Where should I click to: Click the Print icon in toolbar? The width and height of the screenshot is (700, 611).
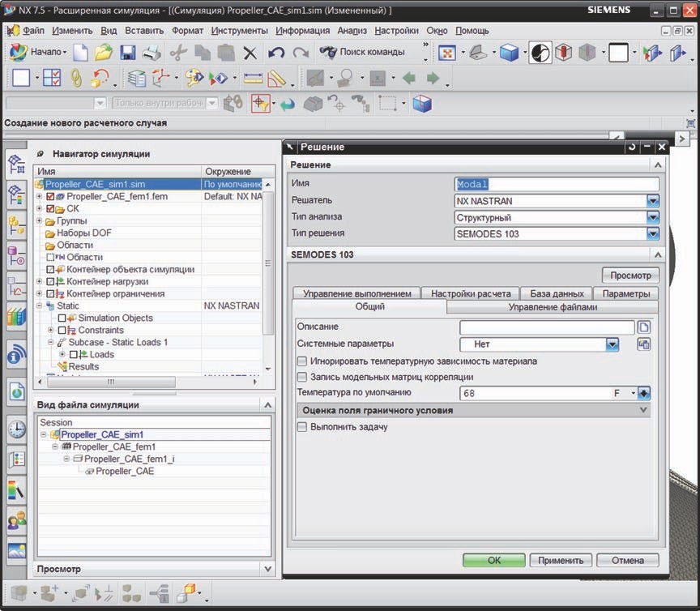[152, 53]
